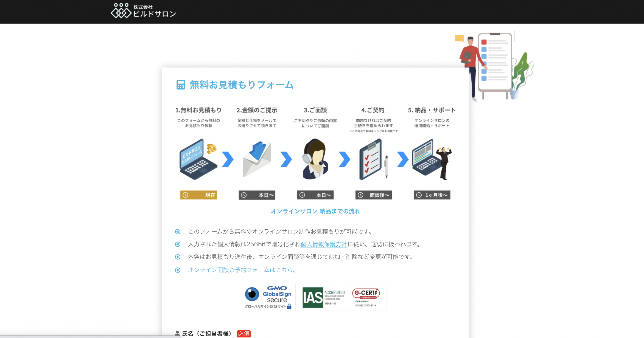Image resolution: width=644 pixels, height=338 pixels.
Task: Select the operator headset icon for ご面談 step
Action: tap(315, 159)
